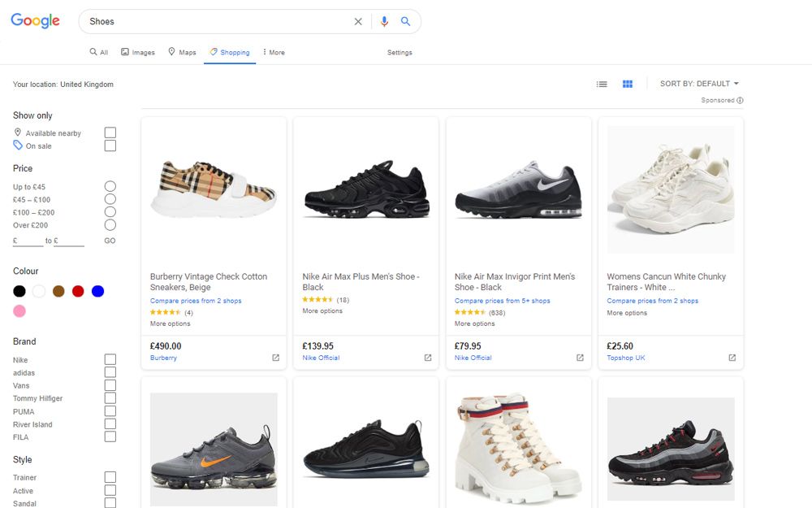
Task: Switch to the Maps tab
Action: (x=182, y=52)
